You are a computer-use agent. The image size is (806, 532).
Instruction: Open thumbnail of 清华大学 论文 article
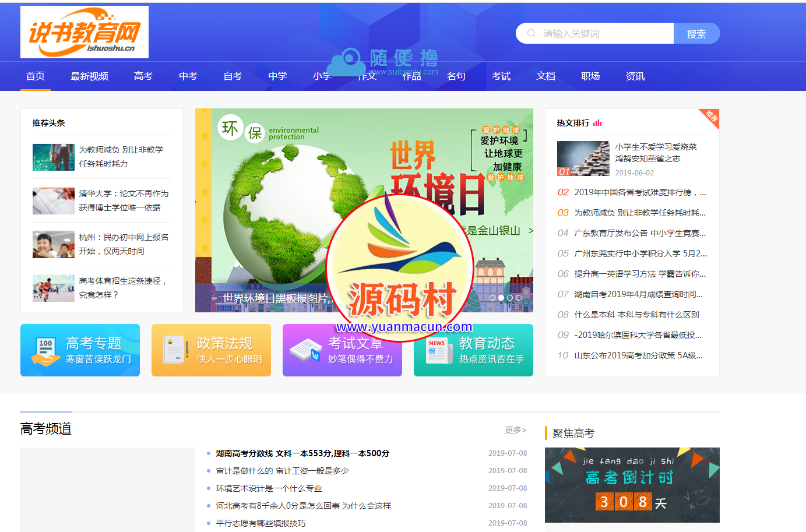click(54, 201)
